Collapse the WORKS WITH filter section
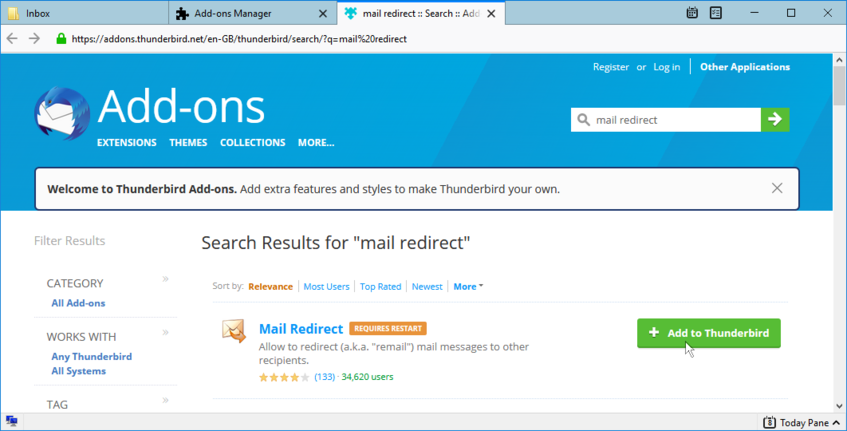 pos(165,332)
